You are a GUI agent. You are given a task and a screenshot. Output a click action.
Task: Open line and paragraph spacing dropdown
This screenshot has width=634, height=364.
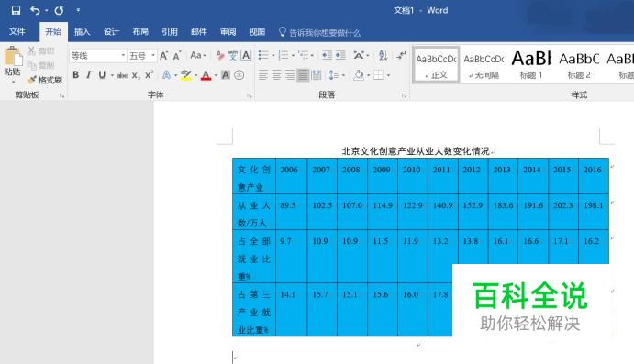pos(337,75)
